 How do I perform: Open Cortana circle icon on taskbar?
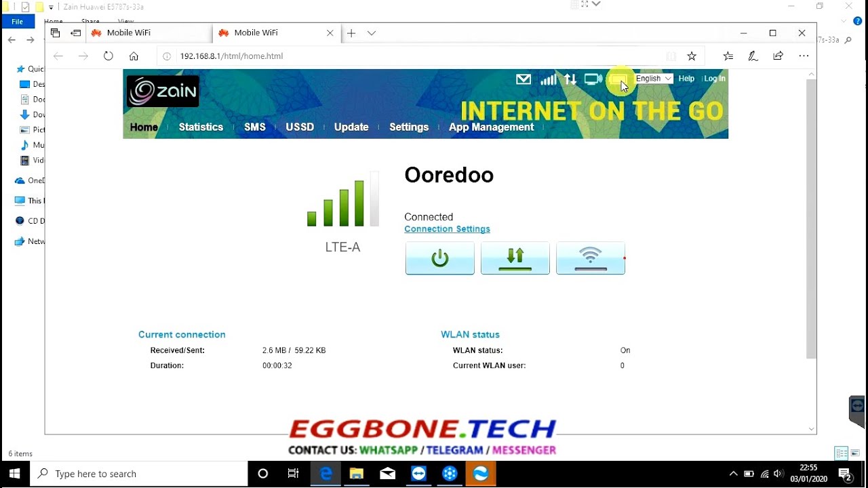(263, 474)
